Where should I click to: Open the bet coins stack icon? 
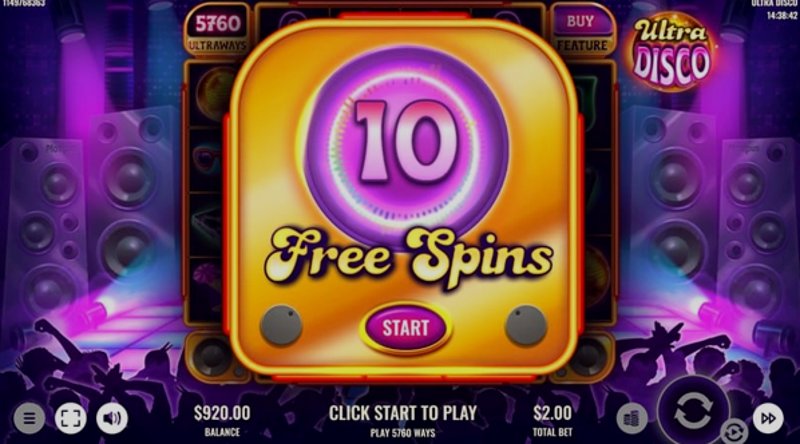[x=632, y=418]
